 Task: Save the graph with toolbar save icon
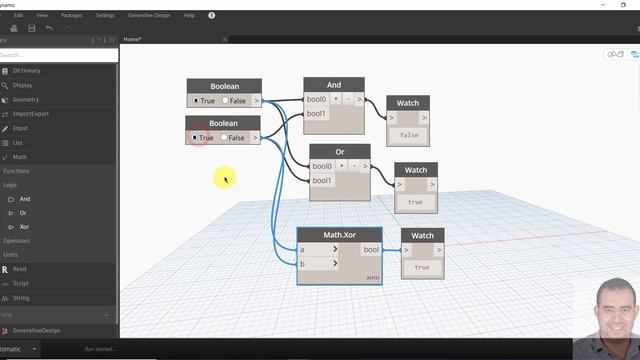[31, 28]
